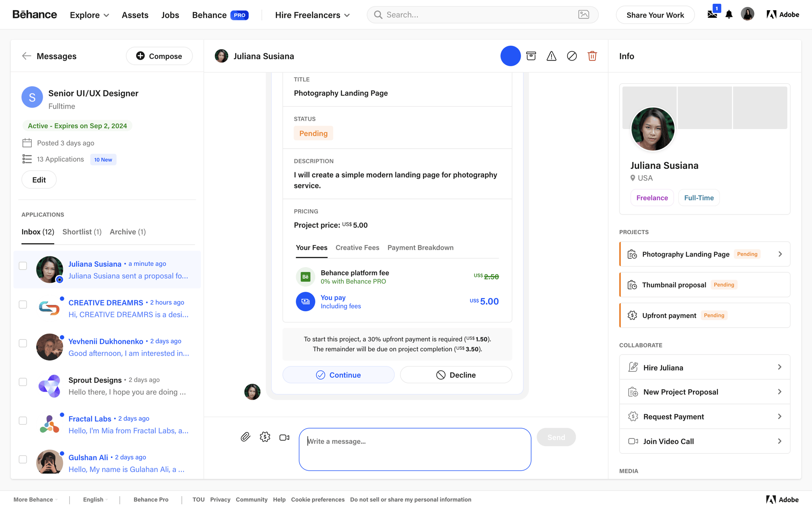Image resolution: width=812 pixels, height=508 pixels.
Task: Open the Assets menu
Action: 135,15
